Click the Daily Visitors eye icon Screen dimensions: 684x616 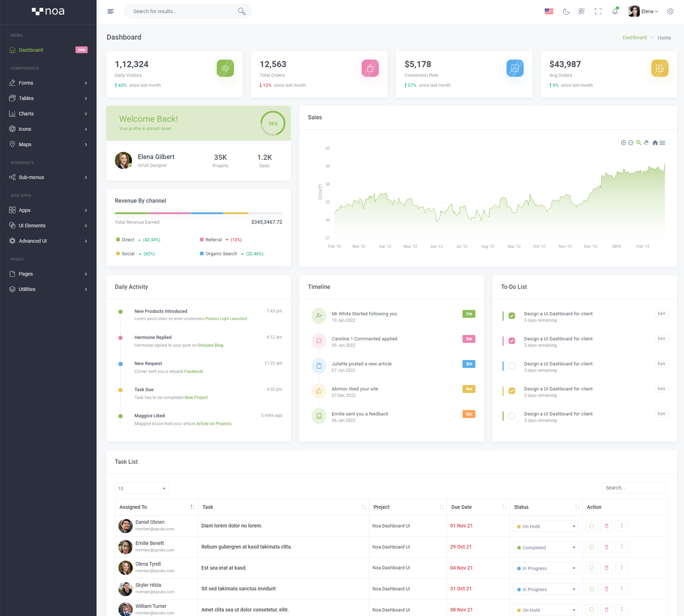[225, 68]
